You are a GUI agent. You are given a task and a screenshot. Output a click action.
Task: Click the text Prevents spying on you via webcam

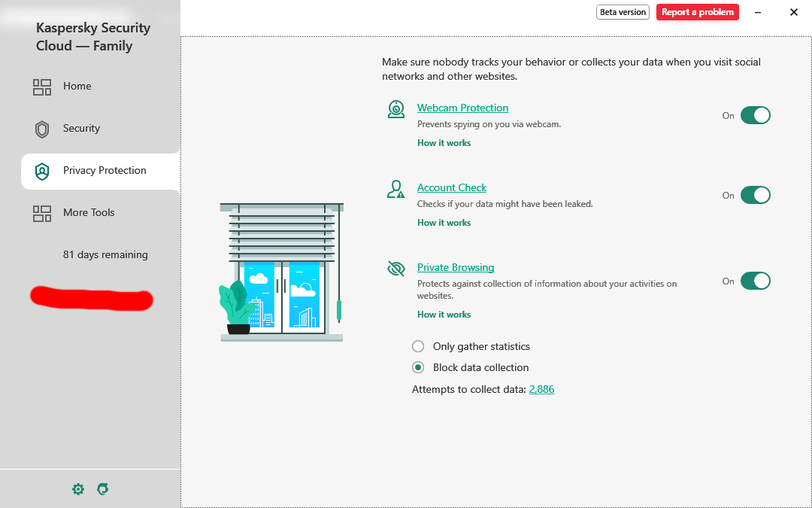pyautogui.click(x=489, y=124)
